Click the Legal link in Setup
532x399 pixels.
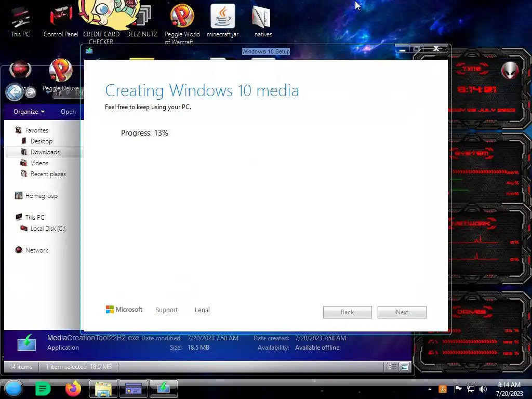click(202, 310)
